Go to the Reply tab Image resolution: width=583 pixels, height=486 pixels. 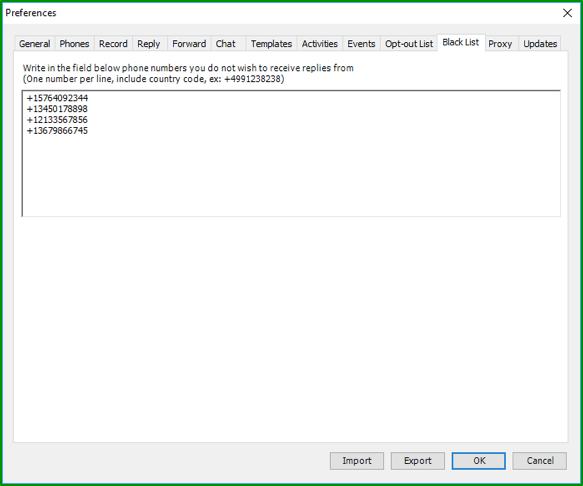[148, 44]
